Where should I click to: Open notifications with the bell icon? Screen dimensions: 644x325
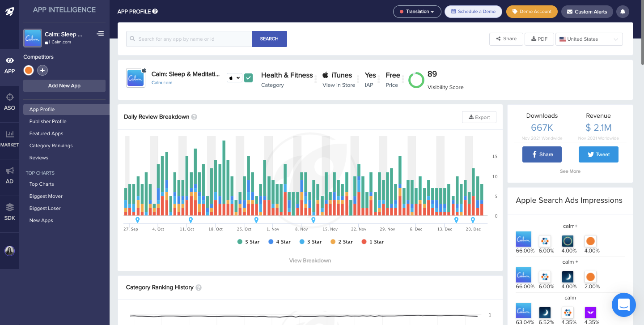click(x=623, y=12)
